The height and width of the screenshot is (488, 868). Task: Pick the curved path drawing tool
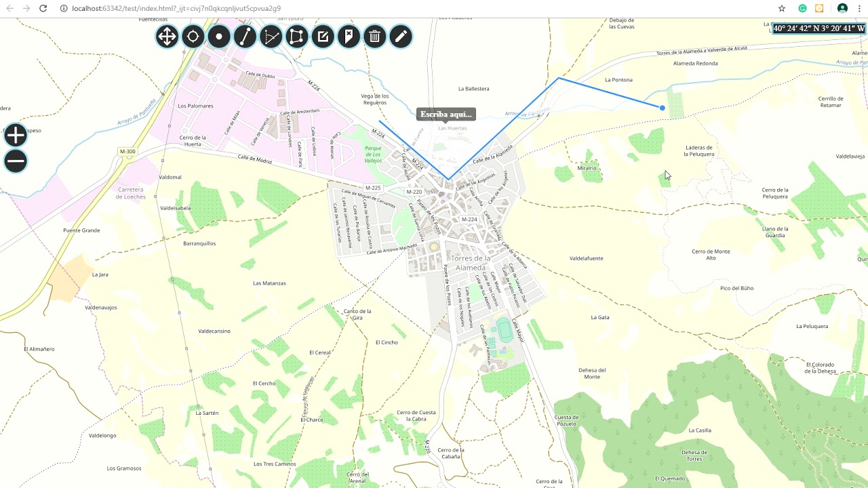[271, 36]
